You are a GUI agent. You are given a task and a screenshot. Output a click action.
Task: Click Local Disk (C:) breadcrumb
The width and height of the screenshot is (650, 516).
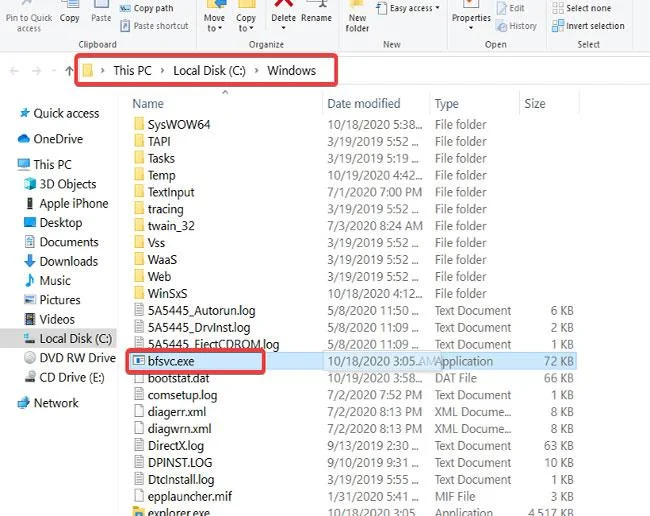[x=209, y=70]
